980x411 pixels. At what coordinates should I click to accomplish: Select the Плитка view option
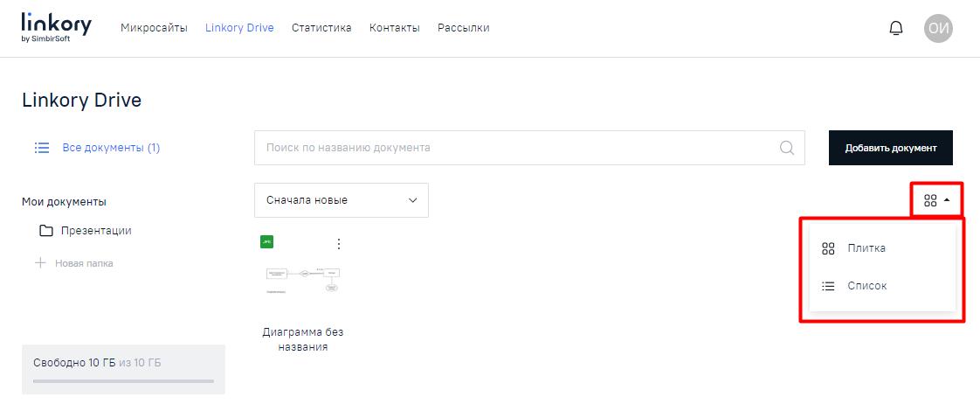[882, 248]
